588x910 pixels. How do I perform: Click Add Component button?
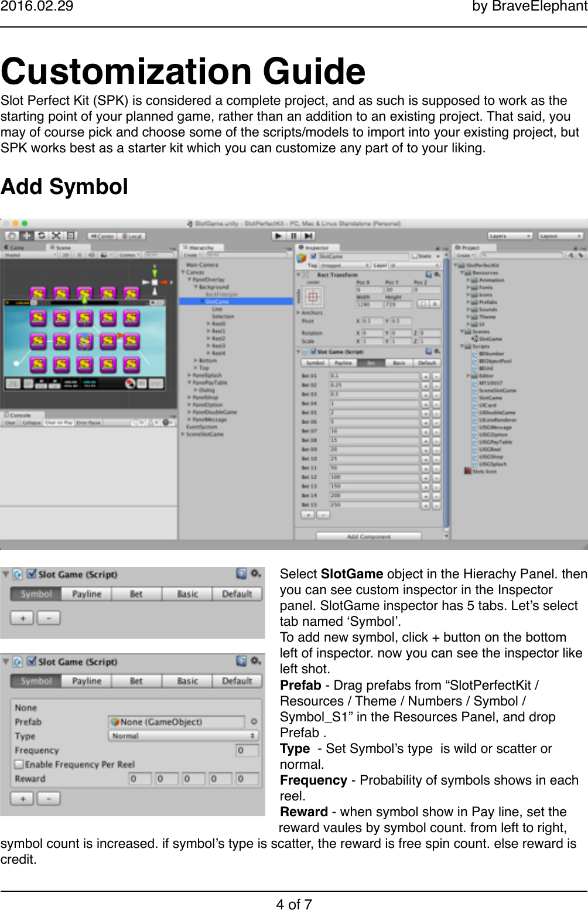coord(368,536)
